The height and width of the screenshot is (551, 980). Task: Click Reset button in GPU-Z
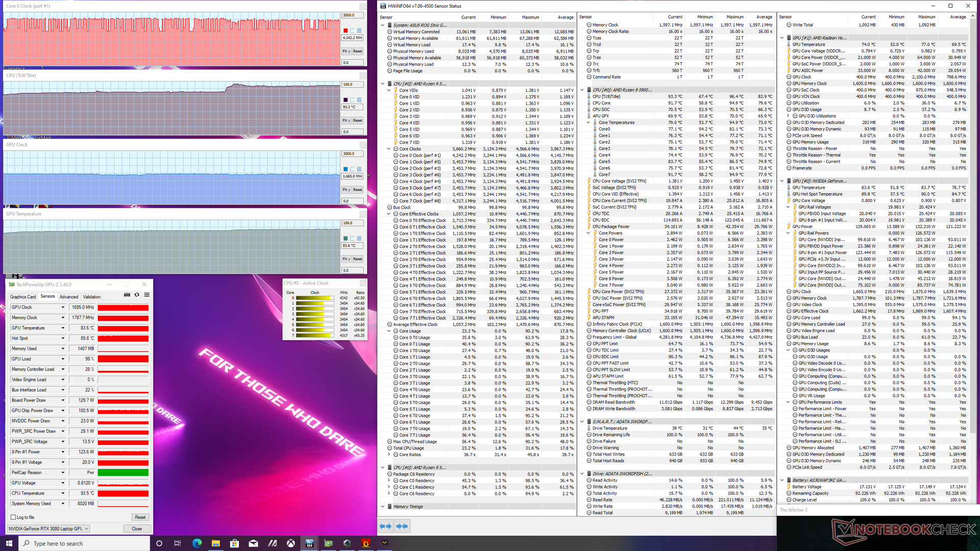tap(140, 517)
